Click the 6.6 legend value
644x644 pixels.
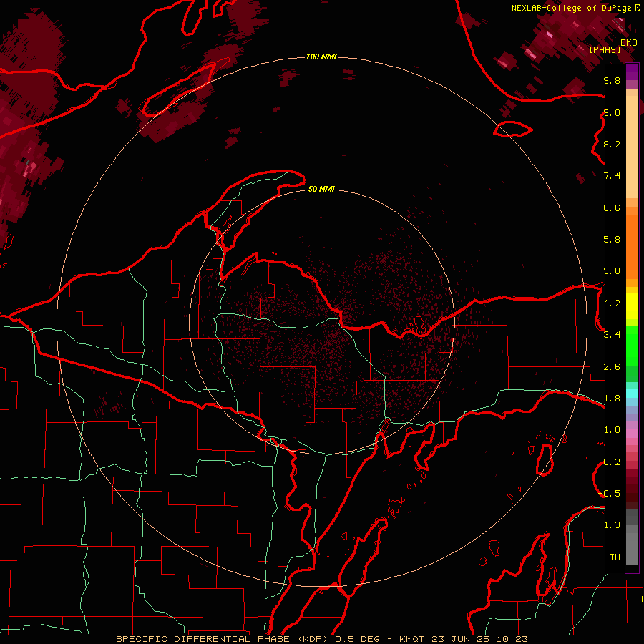click(x=612, y=208)
